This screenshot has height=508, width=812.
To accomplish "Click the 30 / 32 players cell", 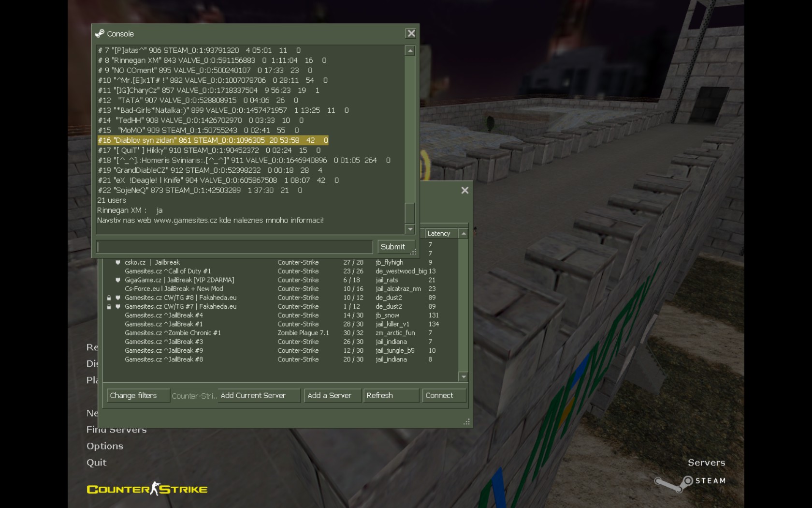I will point(353,333).
